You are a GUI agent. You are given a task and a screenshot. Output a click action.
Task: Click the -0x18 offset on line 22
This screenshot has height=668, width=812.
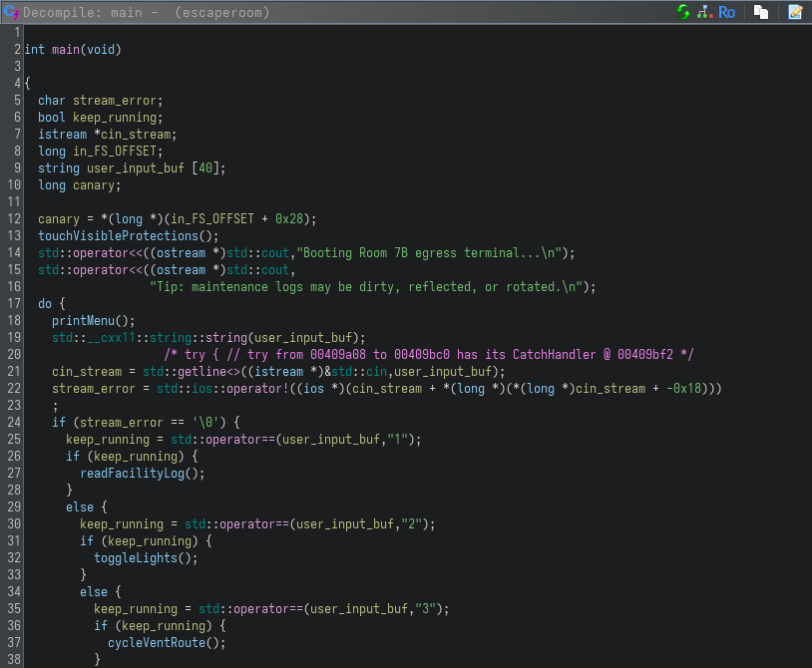[683, 389]
